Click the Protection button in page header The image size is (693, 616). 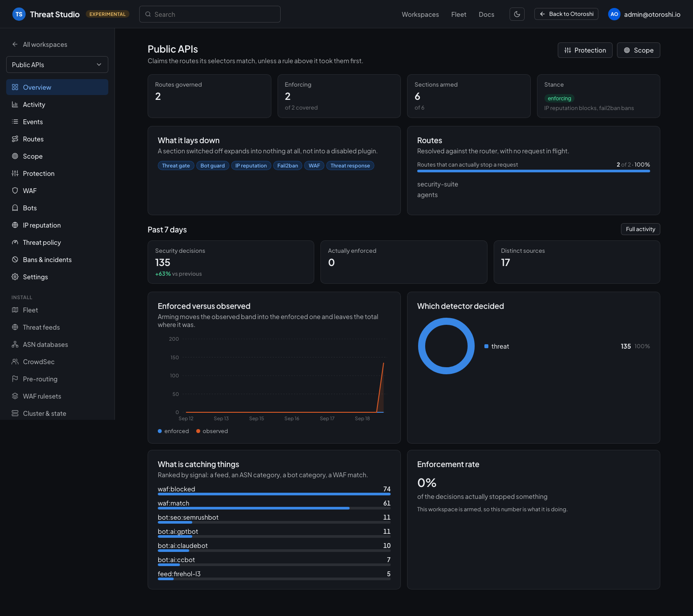585,50
